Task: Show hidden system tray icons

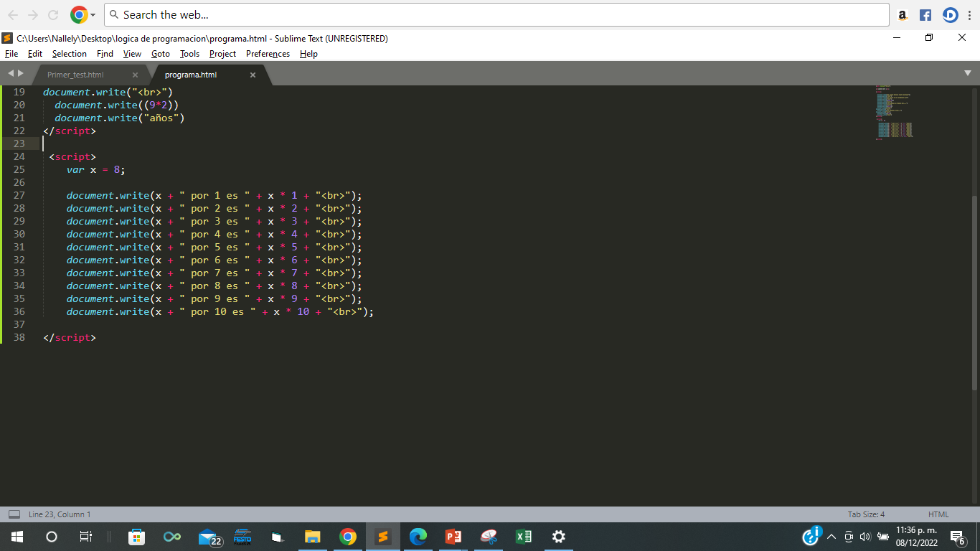Action: tap(831, 537)
